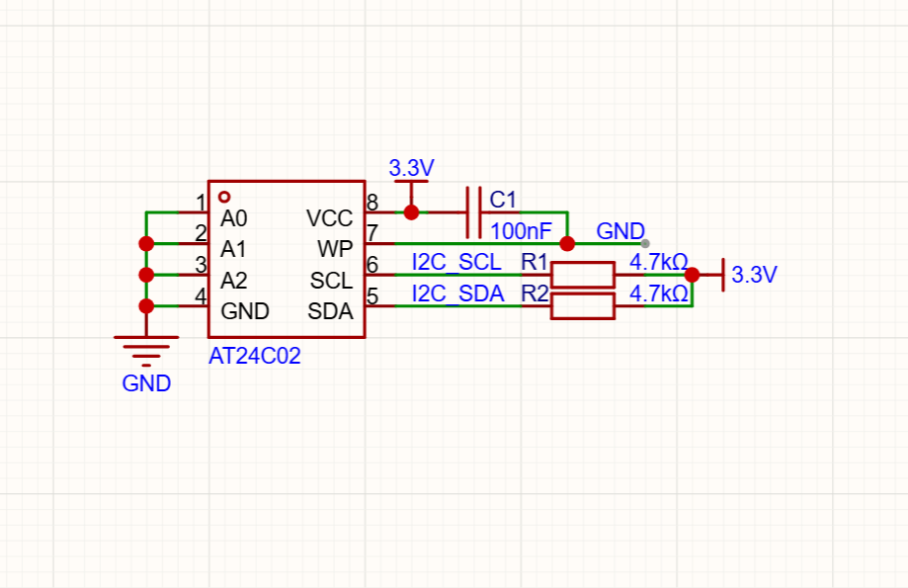
Task: Click pin number 3 on the chip
Action: [201, 265]
